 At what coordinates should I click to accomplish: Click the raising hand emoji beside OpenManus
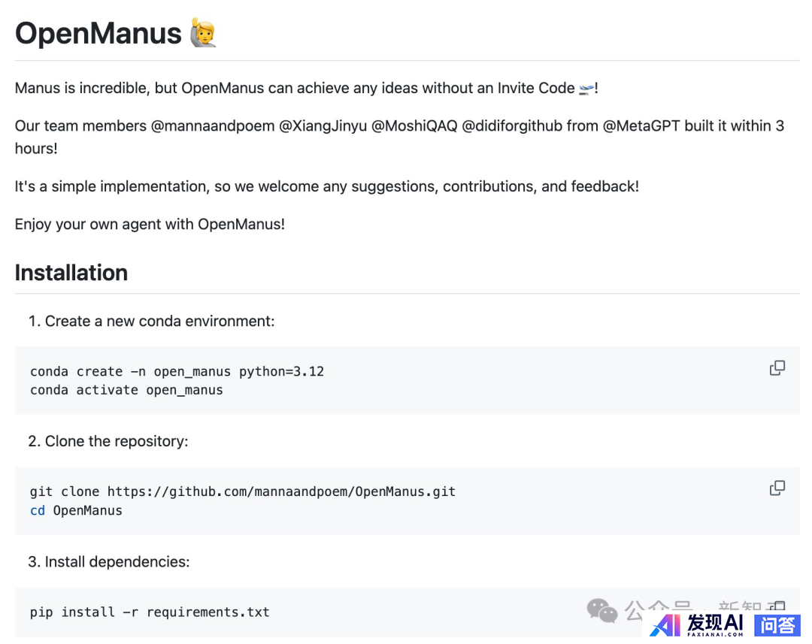(x=203, y=33)
